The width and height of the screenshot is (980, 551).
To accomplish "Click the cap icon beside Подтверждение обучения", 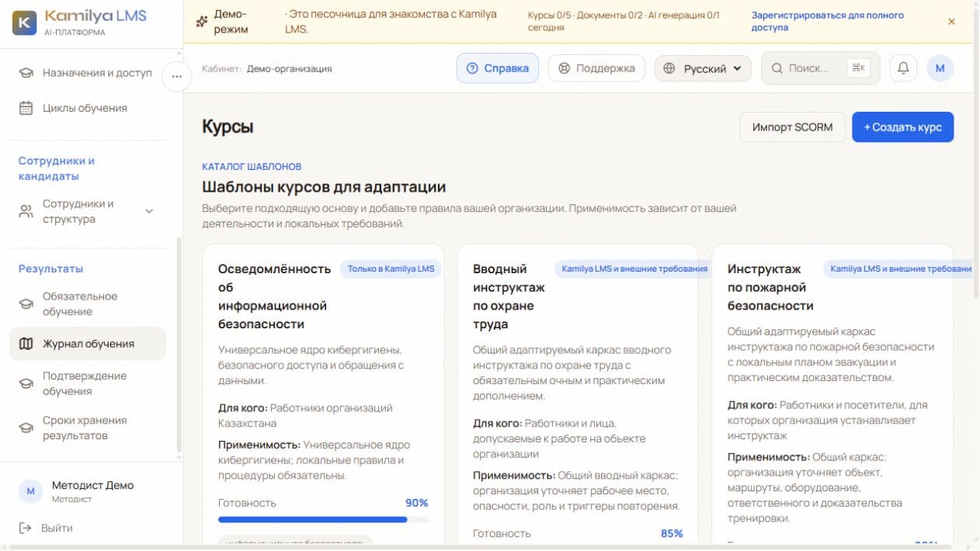I will (x=26, y=383).
